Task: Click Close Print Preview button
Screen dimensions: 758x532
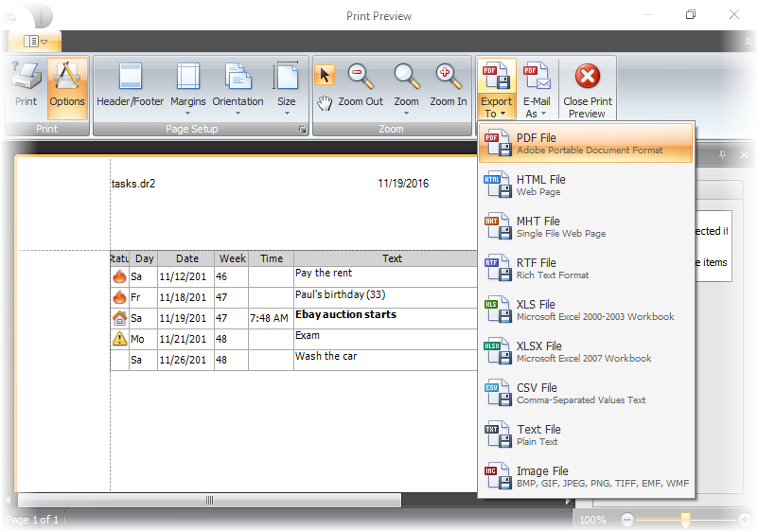Action: click(x=588, y=89)
